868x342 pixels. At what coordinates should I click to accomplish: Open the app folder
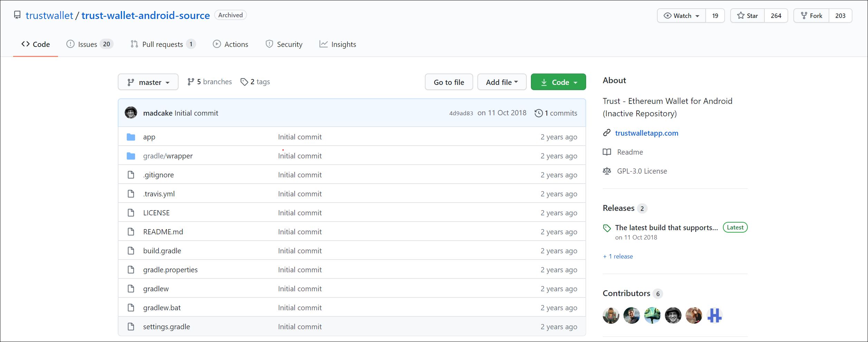click(149, 137)
